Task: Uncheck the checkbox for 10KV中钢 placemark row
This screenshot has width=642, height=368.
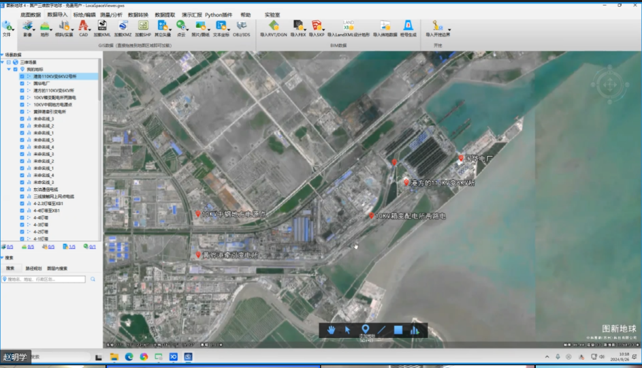Action: point(22,104)
